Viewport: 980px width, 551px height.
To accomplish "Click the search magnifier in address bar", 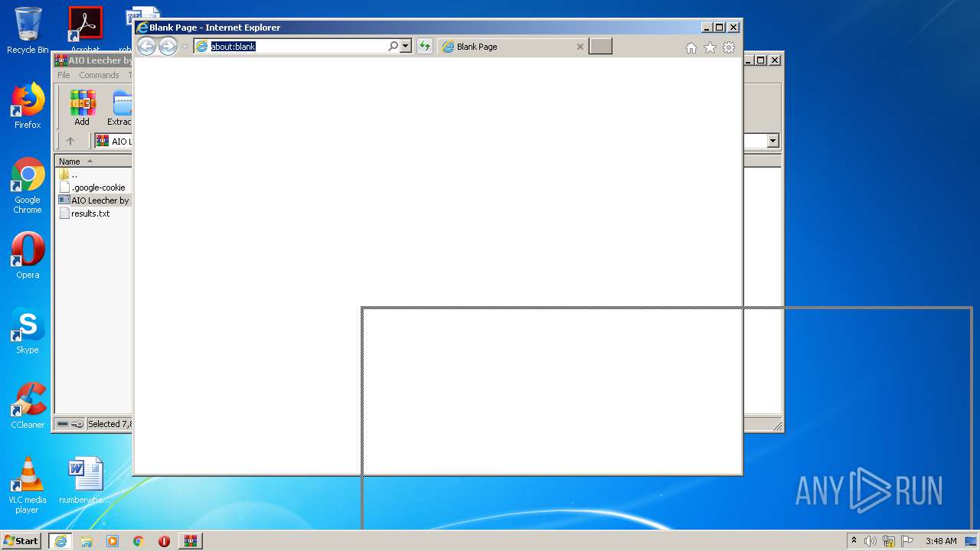I will pyautogui.click(x=393, y=47).
